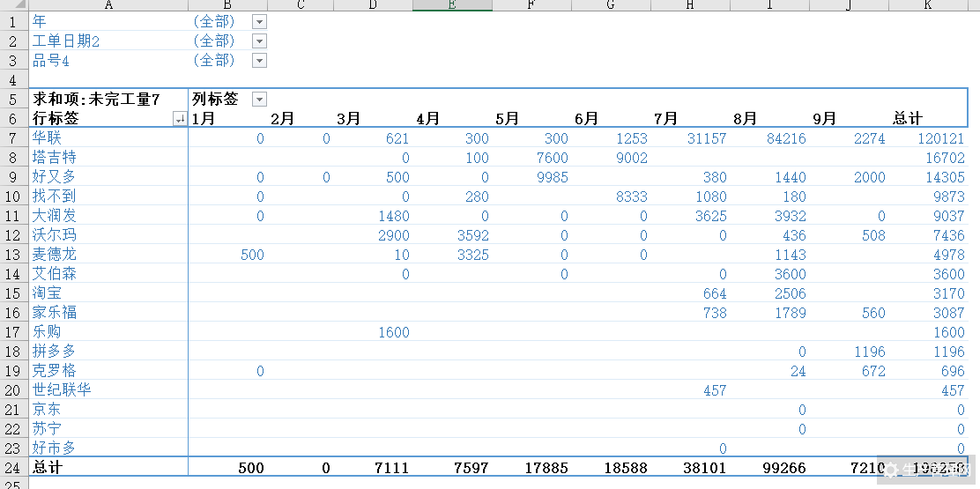The height and width of the screenshot is (489, 980).
Task: Click the 塔吉特 row label
Action: pyautogui.click(x=55, y=158)
